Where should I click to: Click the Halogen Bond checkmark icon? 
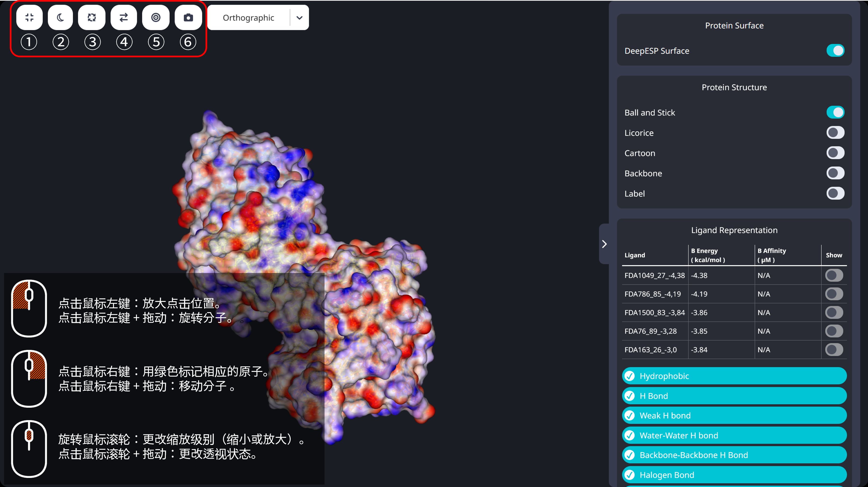(629, 475)
